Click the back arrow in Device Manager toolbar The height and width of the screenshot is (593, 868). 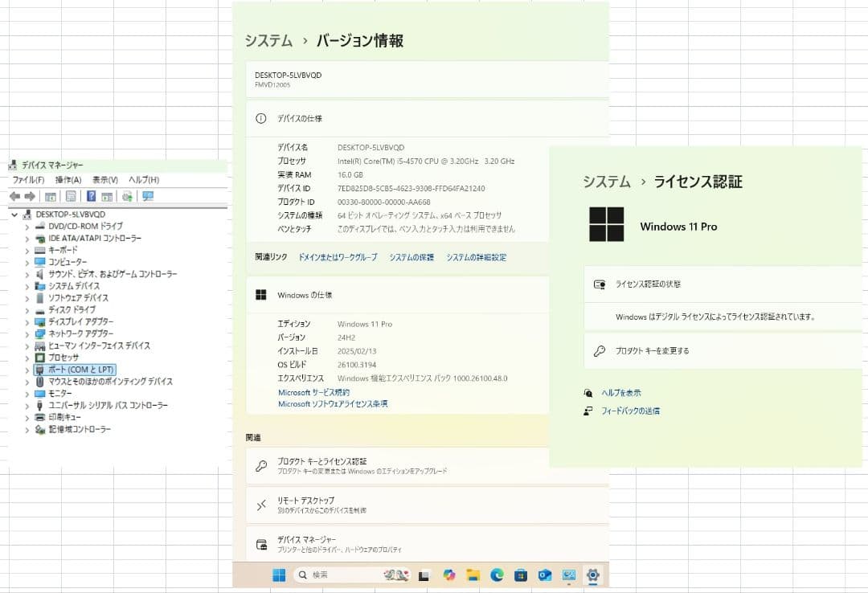tap(14, 196)
